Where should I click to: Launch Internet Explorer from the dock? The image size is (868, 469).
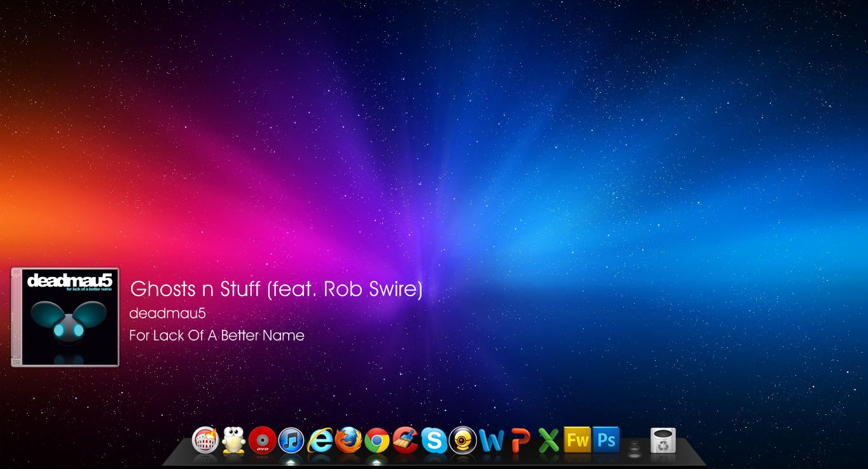[x=320, y=440]
